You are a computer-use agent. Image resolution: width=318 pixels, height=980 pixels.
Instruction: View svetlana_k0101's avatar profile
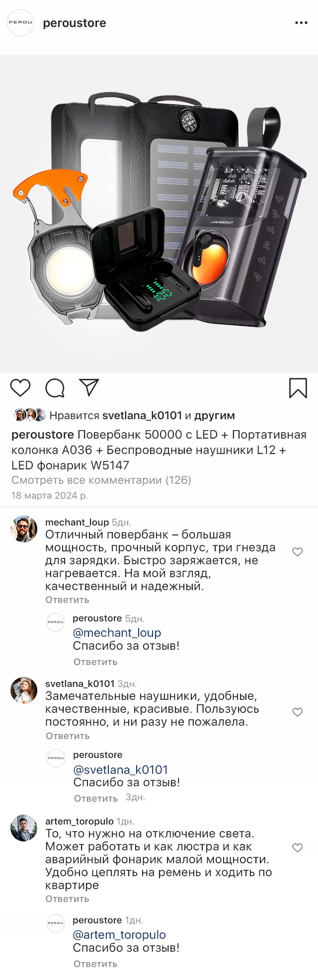[24, 690]
